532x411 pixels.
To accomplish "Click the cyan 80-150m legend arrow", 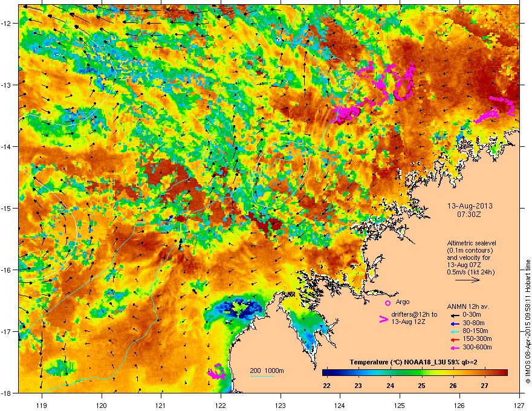I will coord(455,331).
